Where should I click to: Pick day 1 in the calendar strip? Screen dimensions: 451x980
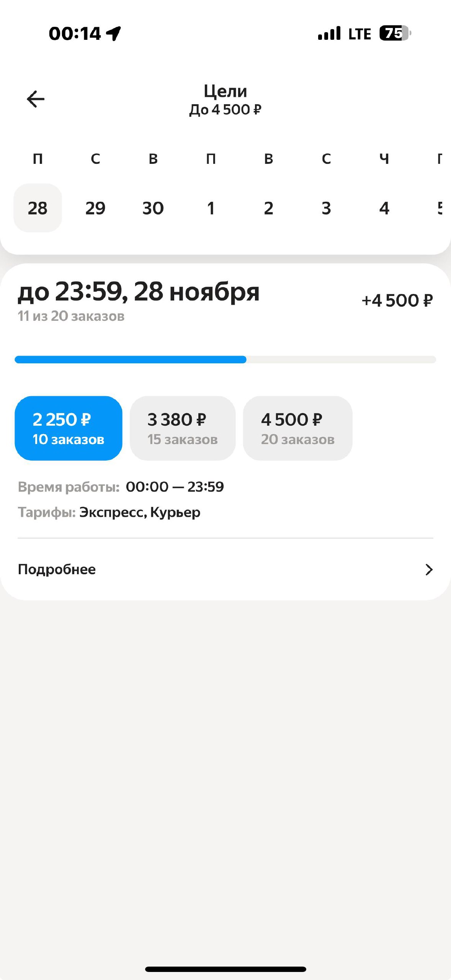[211, 208]
